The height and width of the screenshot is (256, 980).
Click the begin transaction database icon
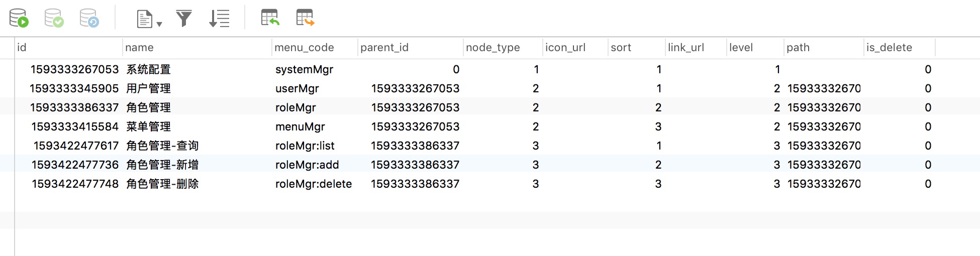19,18
